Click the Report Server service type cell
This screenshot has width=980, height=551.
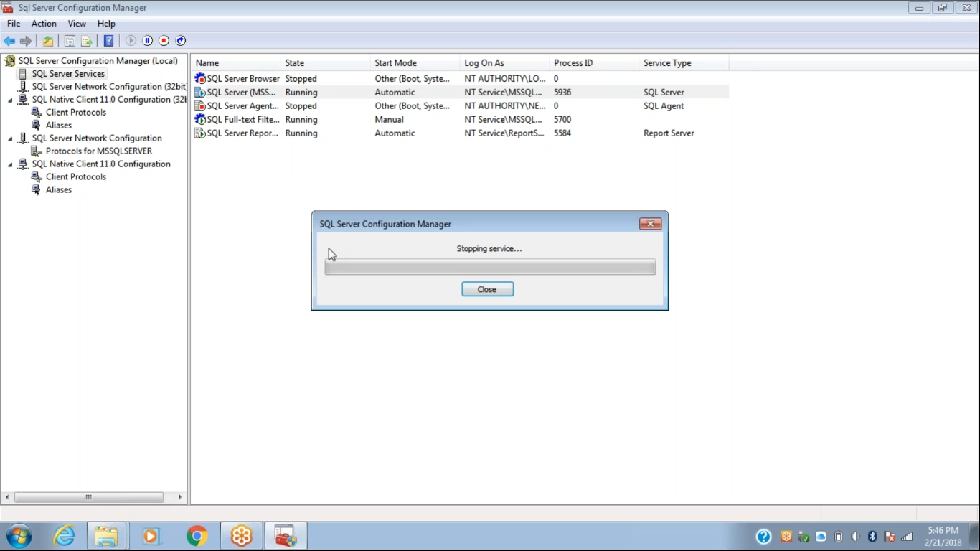669,133
